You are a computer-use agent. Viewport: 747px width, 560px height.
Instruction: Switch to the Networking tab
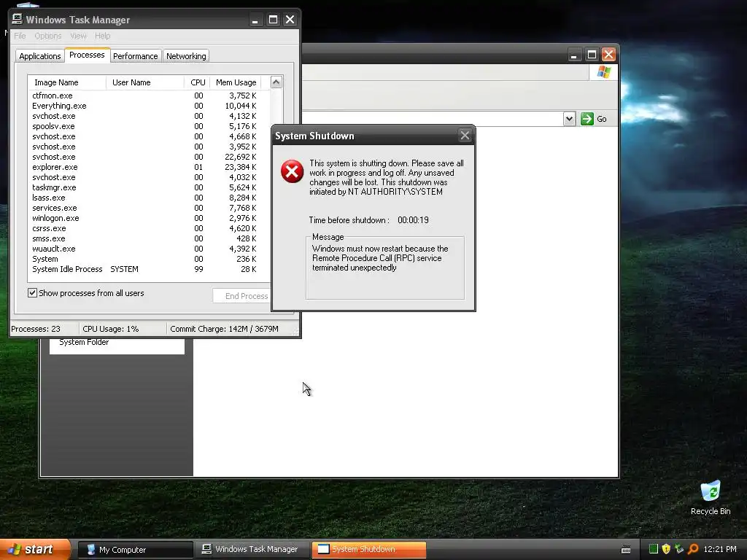tap(186, 56)
